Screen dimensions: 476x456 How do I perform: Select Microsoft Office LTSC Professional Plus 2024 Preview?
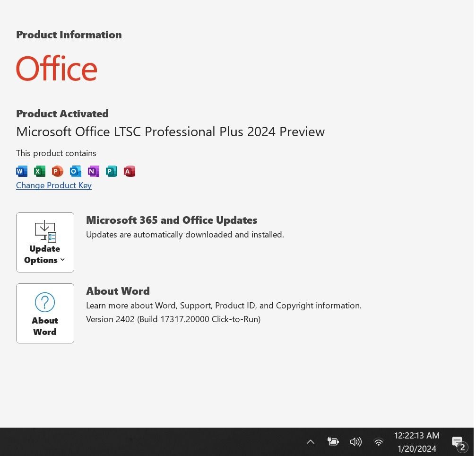pyautogui.click(x=170, y=132)
